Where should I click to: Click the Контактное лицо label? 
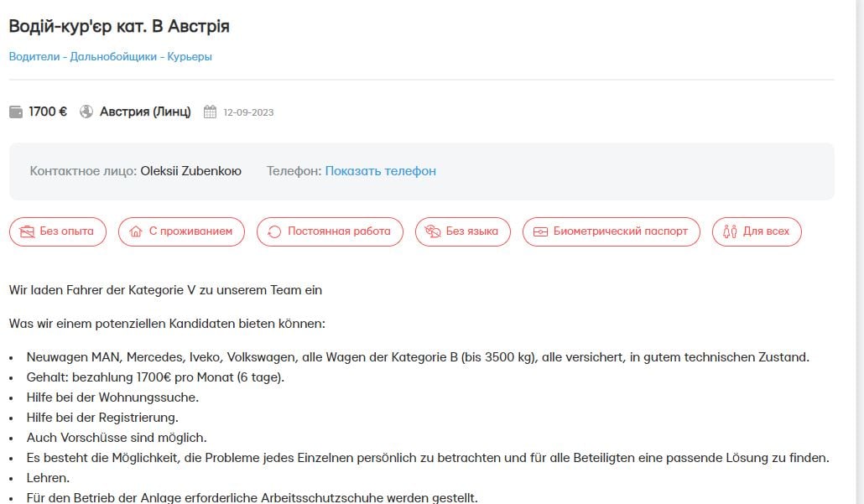(x=83, y=171)
